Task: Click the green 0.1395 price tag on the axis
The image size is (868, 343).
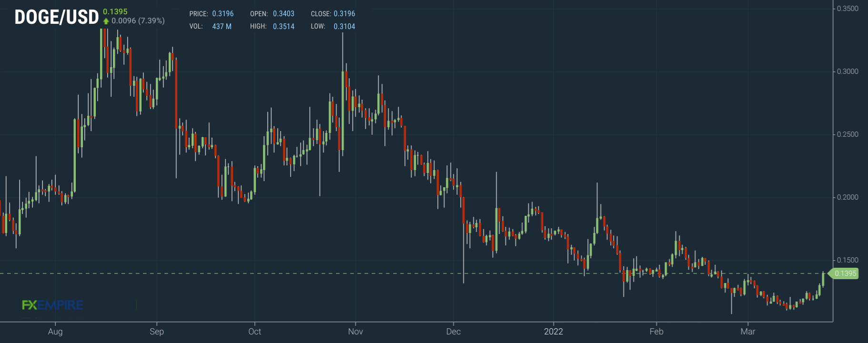Action: 843,273
